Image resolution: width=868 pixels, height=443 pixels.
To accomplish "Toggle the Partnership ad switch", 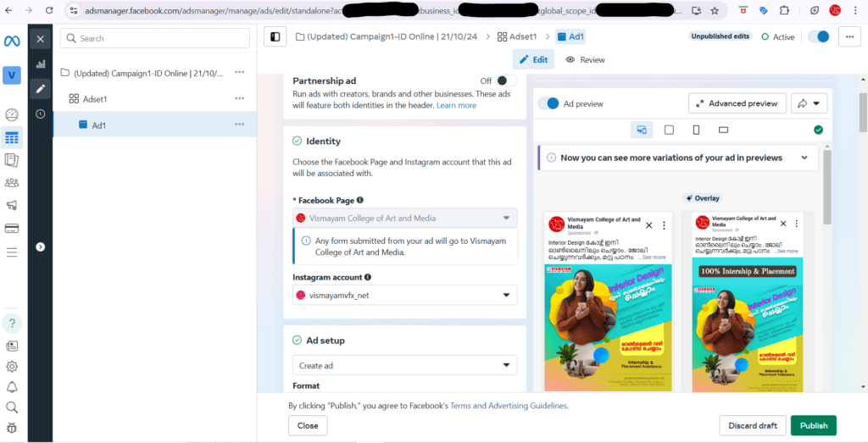I will tap(506, 80).
